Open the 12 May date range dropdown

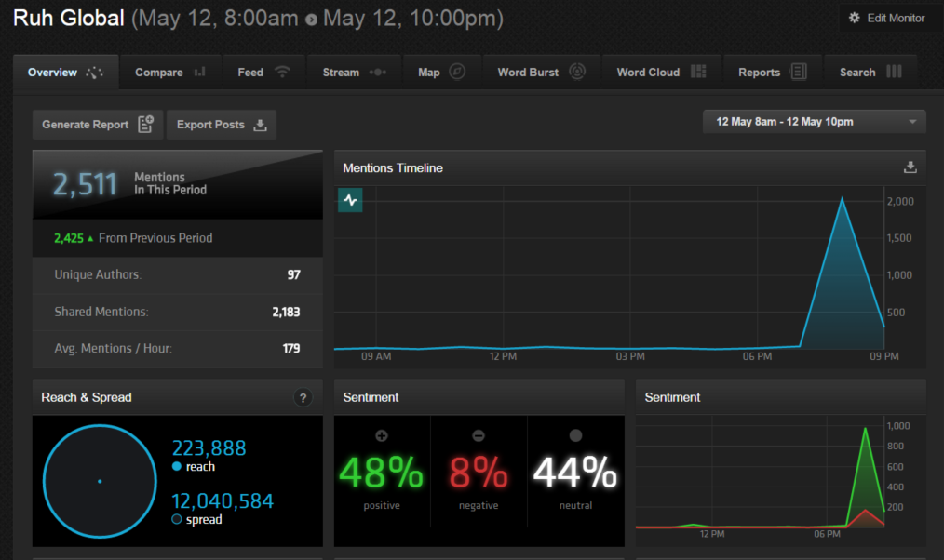coord(814,122)
